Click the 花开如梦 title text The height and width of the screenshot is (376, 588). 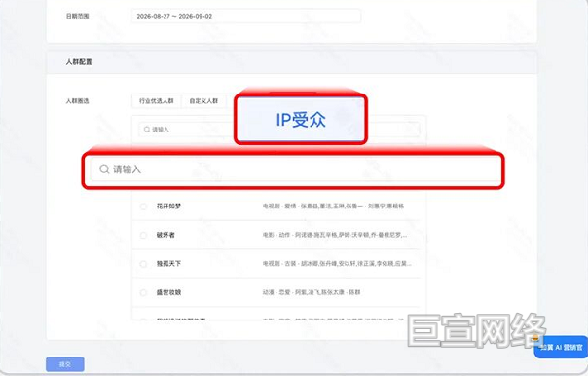coord(168,206)
